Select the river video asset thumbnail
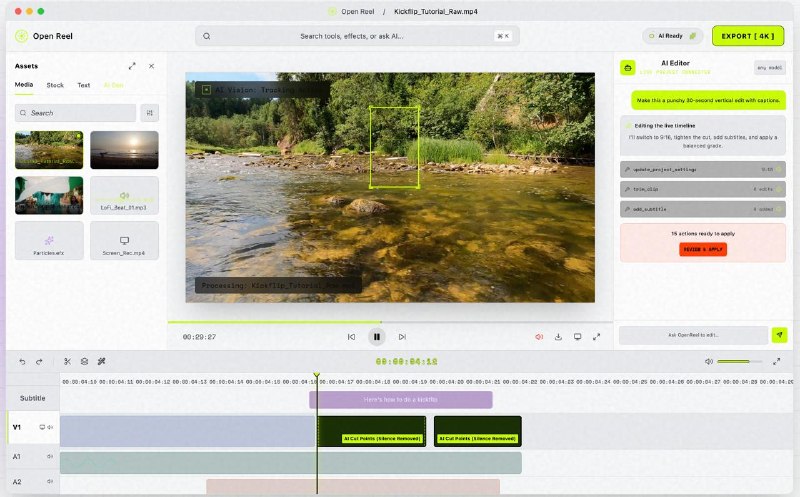 [49, 150]
